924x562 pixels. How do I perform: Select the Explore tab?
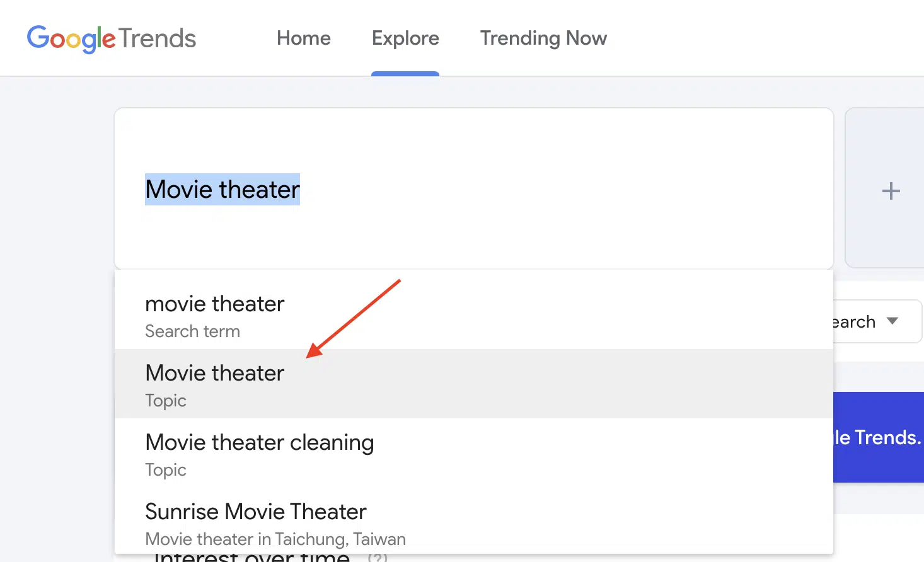405,38
